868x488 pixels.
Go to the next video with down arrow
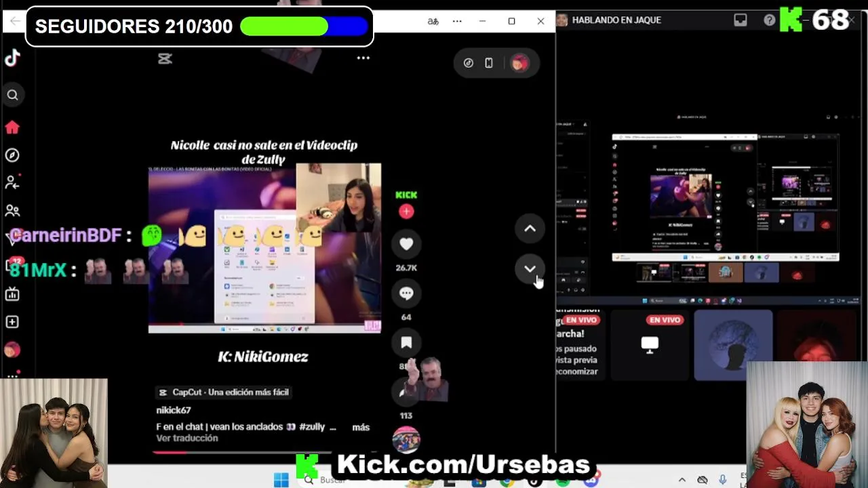tap(530, 269)
